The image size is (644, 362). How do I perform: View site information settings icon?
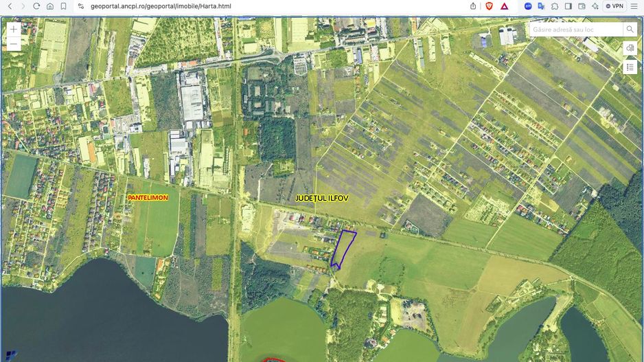click(81, 6)
